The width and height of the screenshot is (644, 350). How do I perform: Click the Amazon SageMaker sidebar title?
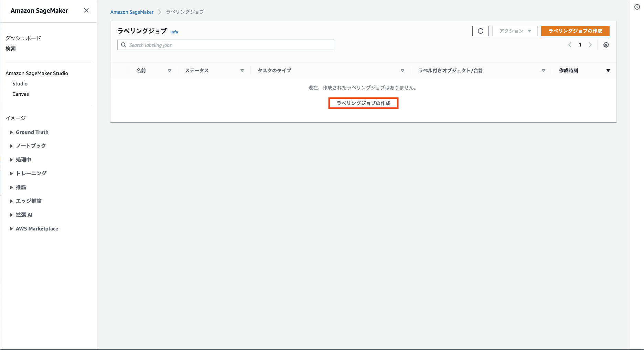pos(39,11)
